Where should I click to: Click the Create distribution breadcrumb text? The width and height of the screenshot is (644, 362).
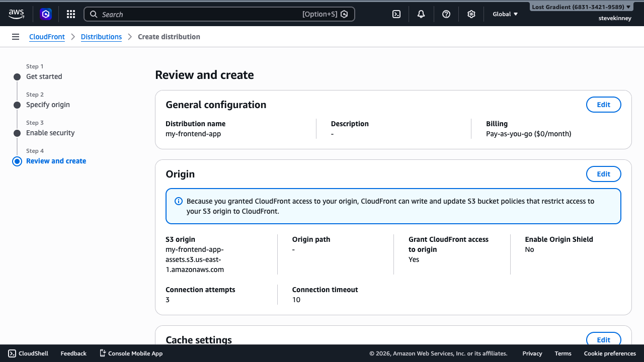pos(169,37)
